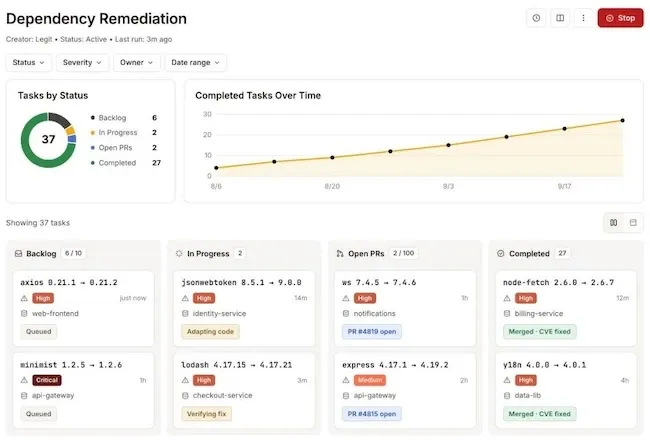Click the warning icon on the axios card
Viewport: 650px width, 440px height.
[24, 298]
